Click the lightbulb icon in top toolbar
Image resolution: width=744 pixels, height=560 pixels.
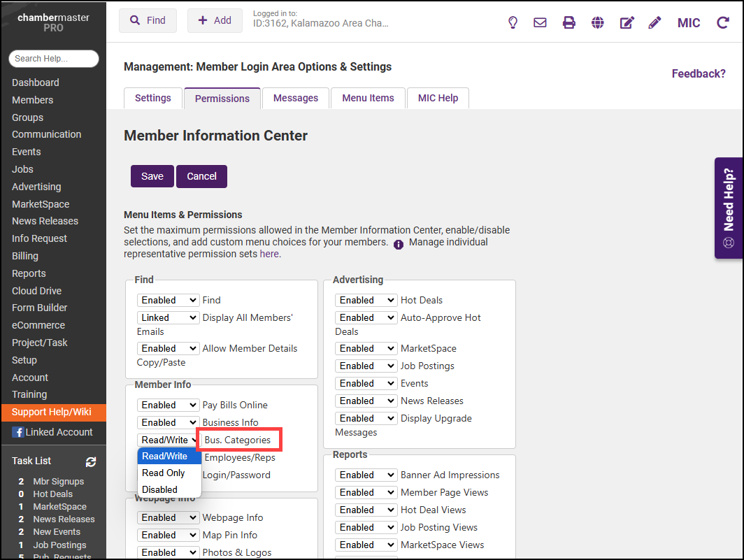tap(513, 22)
